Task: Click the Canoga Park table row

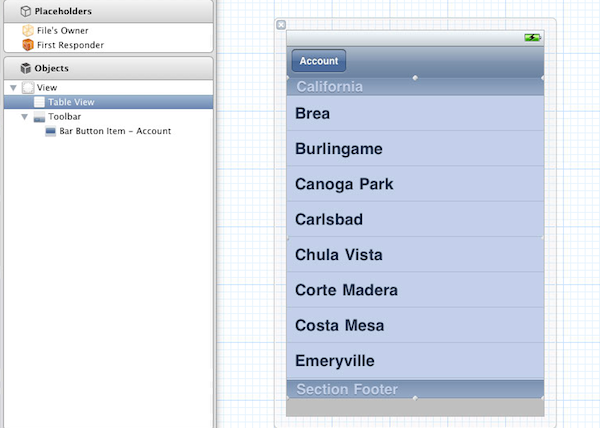Action: click(x=415, y=184)
